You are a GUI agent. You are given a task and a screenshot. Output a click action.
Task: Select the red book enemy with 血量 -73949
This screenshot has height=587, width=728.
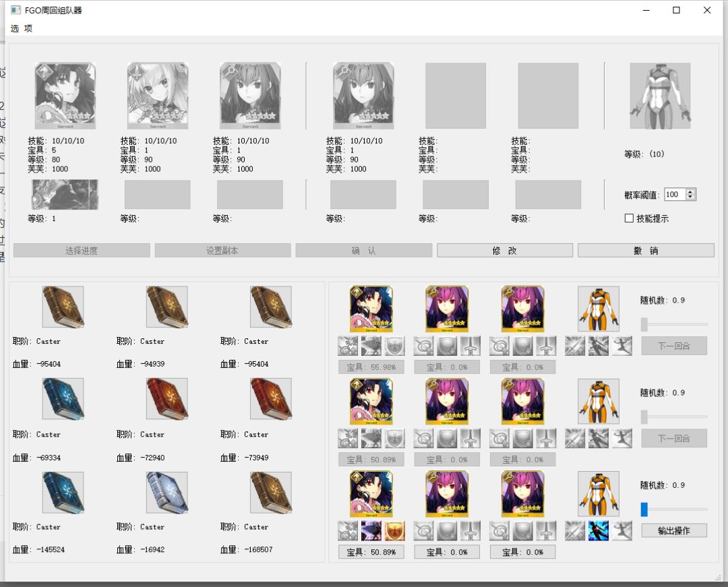[271, 399]
